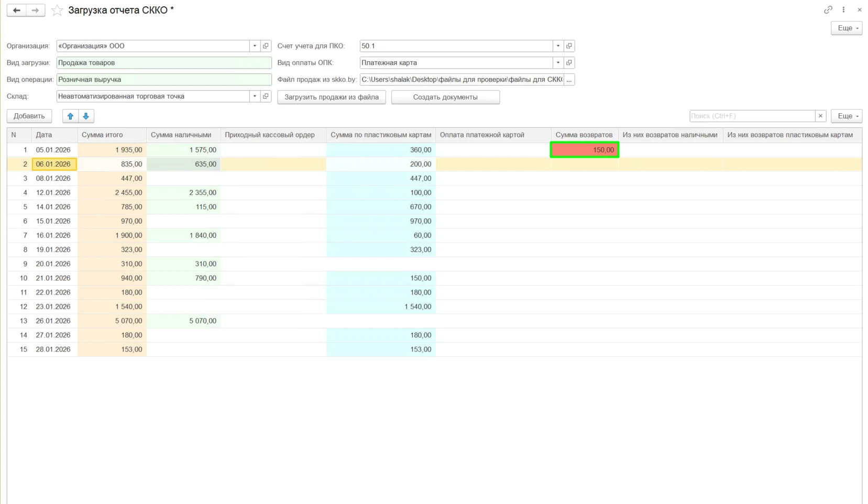Click the Вид загрузки field

click(164, 63)
